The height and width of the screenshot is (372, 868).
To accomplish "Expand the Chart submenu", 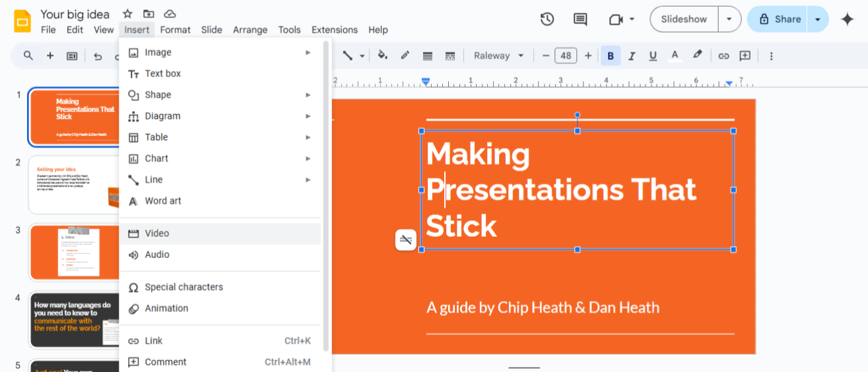I will 220,158.
